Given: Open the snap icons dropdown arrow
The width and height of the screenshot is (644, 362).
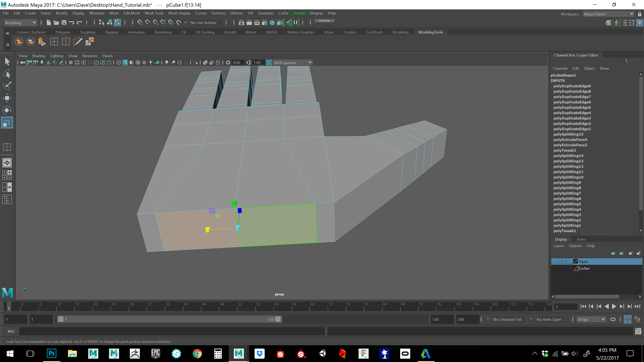Looking at the screenshot, I should coord(185,22).
